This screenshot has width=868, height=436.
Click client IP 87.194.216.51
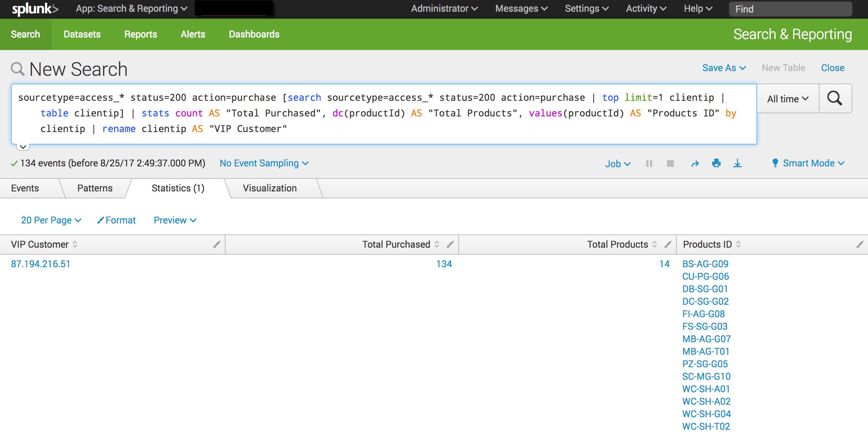(41, 264)
